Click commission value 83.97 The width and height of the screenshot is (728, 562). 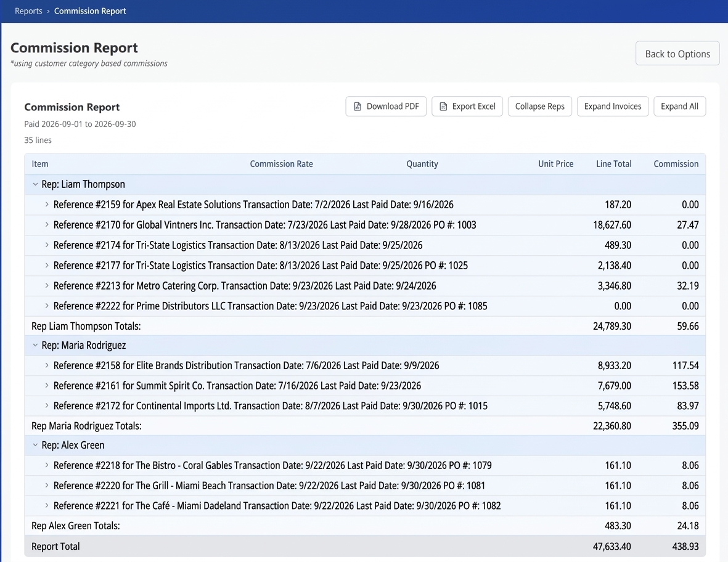(x=687, y=405)
